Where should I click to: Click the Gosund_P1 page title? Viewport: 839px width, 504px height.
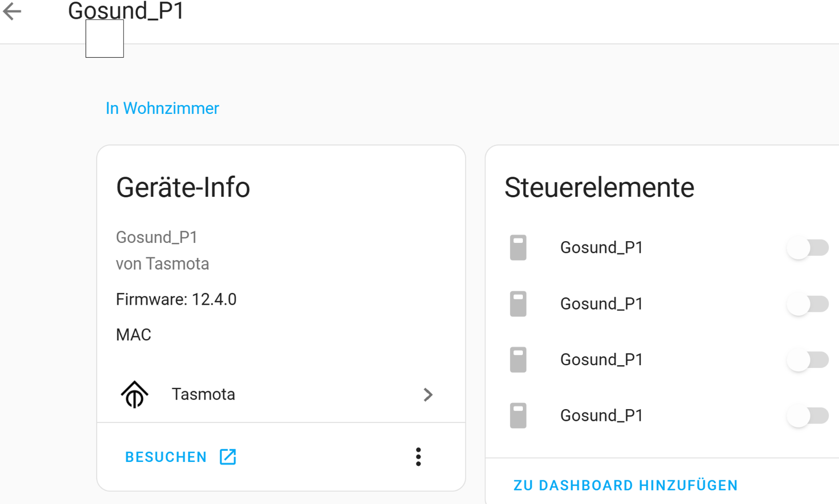[126, 11]
